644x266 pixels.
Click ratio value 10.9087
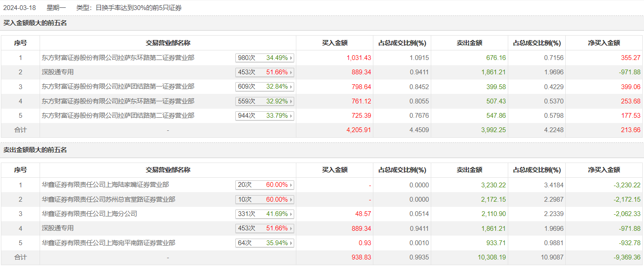(552, 257)
